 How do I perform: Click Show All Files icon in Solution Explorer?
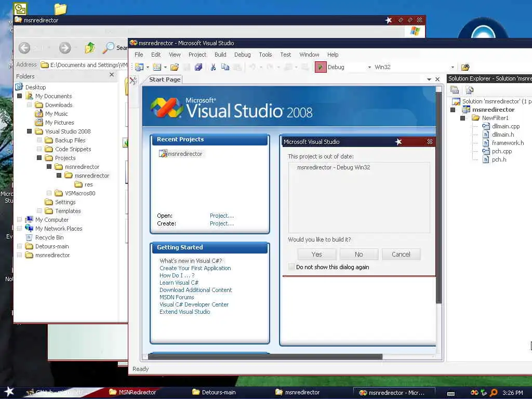point(470,90)
